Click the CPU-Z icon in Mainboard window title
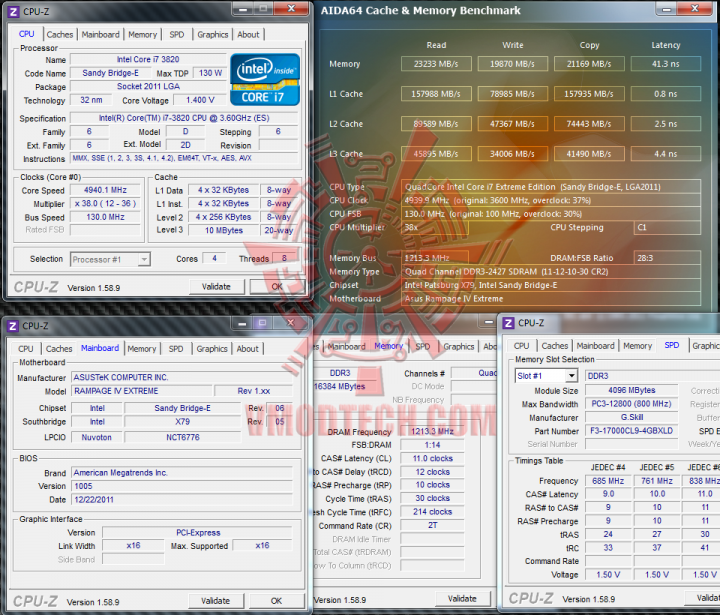This screenshot has height=615, width=720. coord(13,326)
